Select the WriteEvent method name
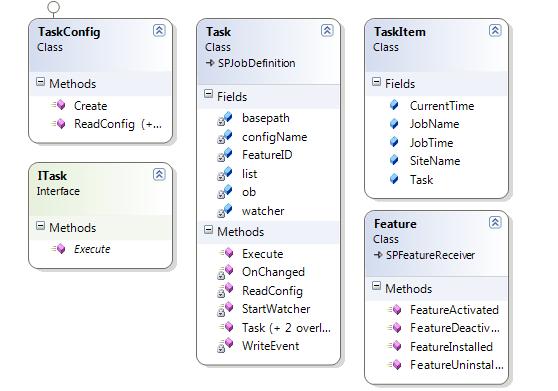 (270, 346)
